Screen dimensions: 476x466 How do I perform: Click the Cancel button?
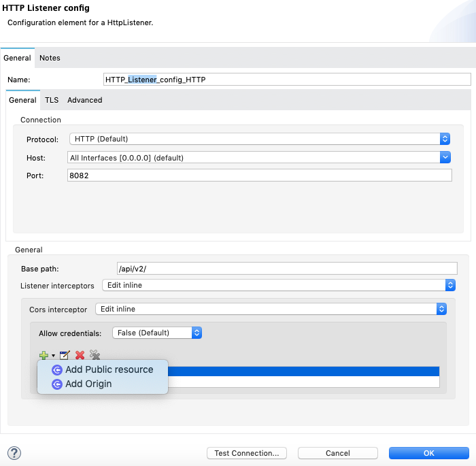pos(338,453)
